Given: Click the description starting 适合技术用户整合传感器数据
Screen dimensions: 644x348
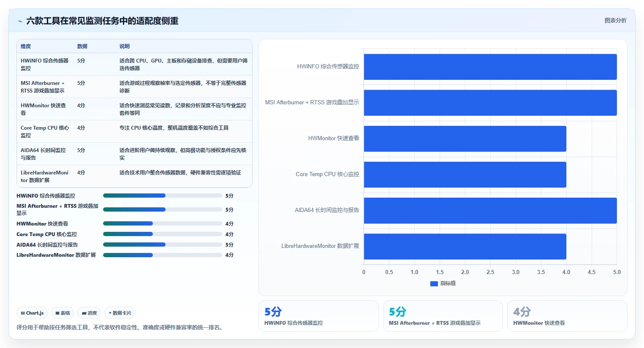Looking at the screenshot, I should 180,172.
